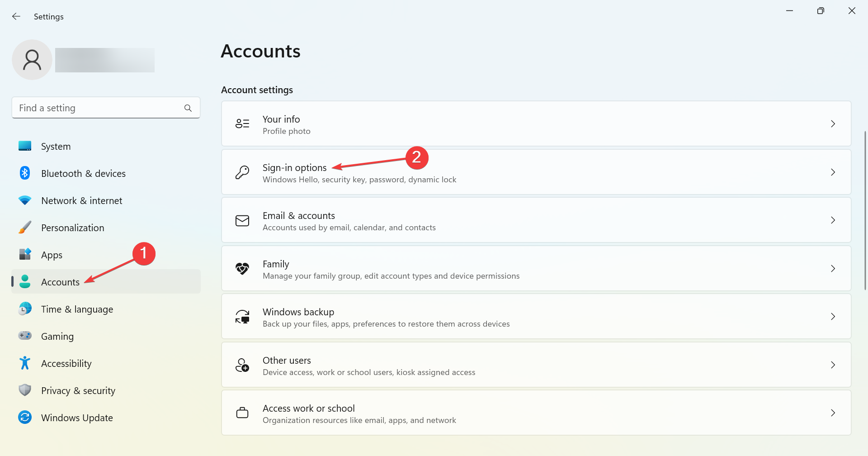Click the Apps icon in sidebar
This screenshot has height=456, width=868.
pos(25,255)
